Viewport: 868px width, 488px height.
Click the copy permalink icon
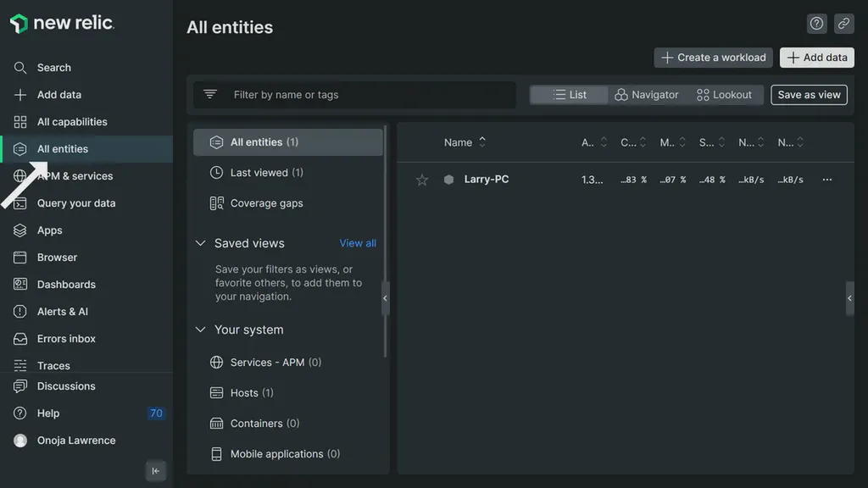coord(843,23)
